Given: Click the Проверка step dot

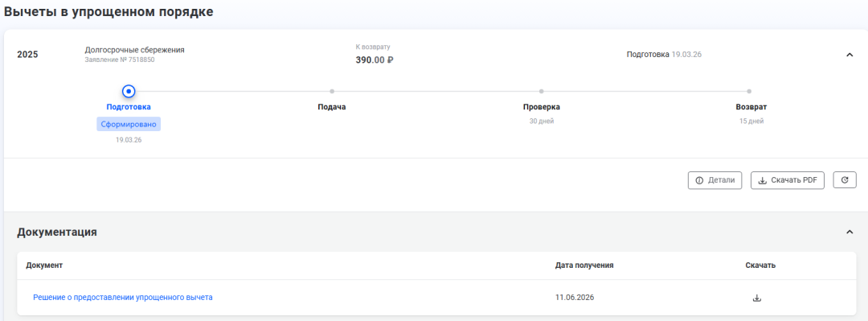Looking at the screenshot, I should pyautogui.click(x=542, y=91).
